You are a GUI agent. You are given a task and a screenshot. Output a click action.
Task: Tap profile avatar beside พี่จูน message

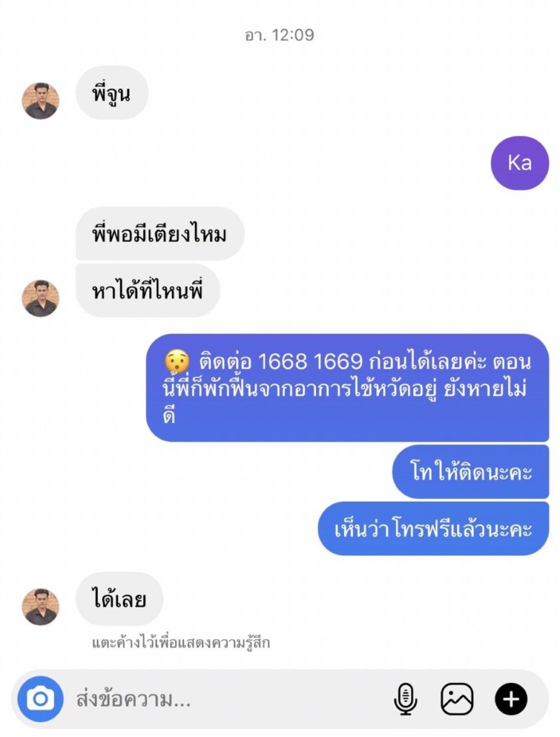coord(40,101)
